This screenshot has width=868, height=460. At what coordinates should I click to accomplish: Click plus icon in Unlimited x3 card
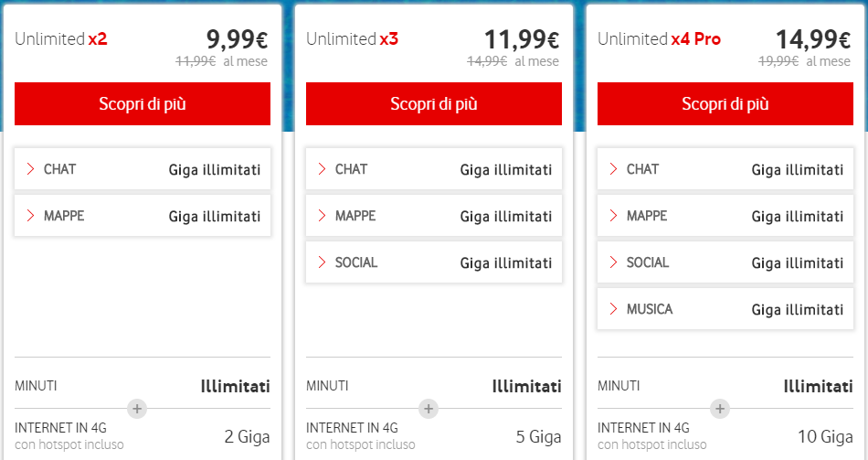point(429,409)
